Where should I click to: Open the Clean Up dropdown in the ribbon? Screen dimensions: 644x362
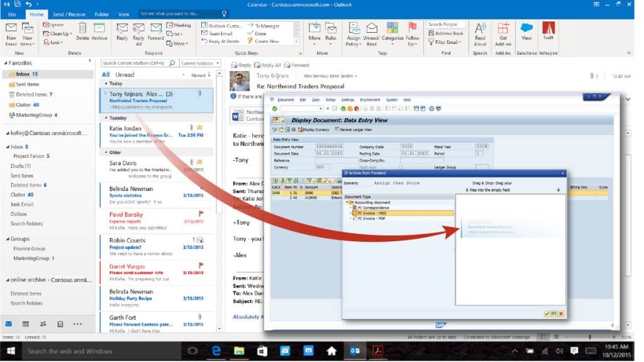[57, 34]
